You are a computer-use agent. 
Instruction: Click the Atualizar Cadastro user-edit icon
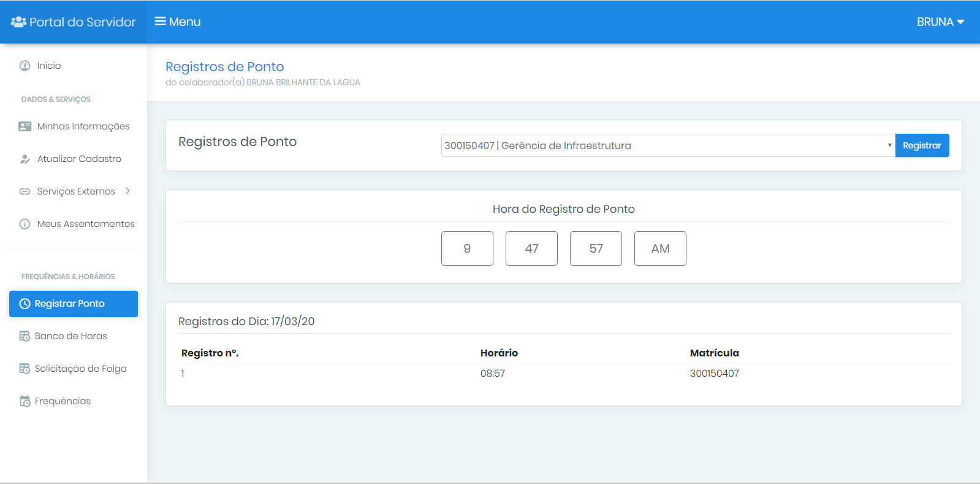[25, 159]
